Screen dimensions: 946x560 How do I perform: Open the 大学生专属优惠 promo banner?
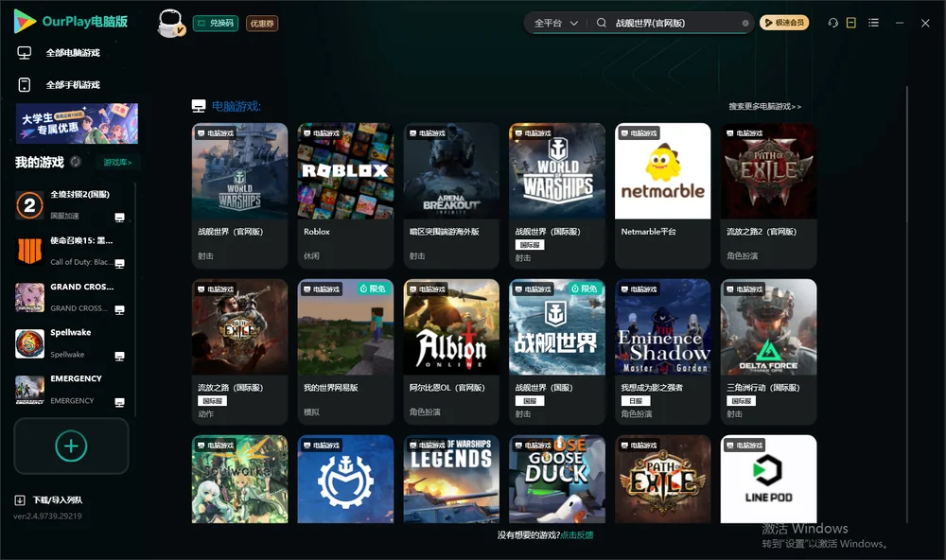(77, 124)
